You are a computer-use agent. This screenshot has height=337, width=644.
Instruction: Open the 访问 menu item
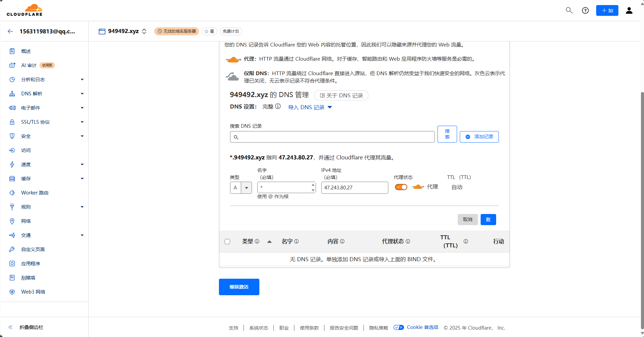(26, 150)
